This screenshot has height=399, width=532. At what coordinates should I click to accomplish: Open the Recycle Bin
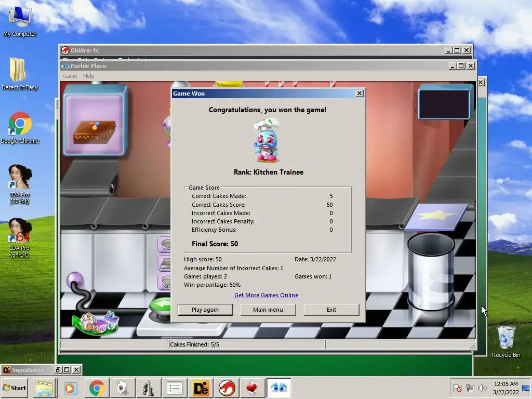[x=506, y=342]
